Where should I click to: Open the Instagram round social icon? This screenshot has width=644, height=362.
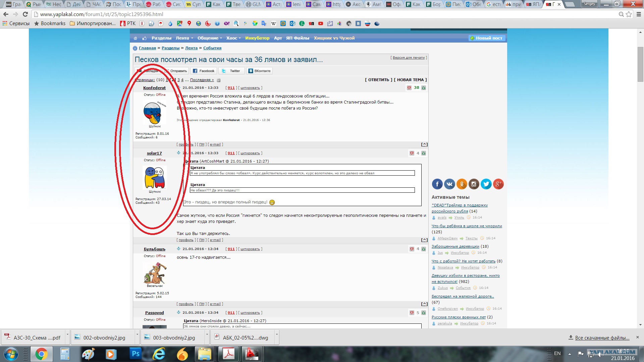474,184
